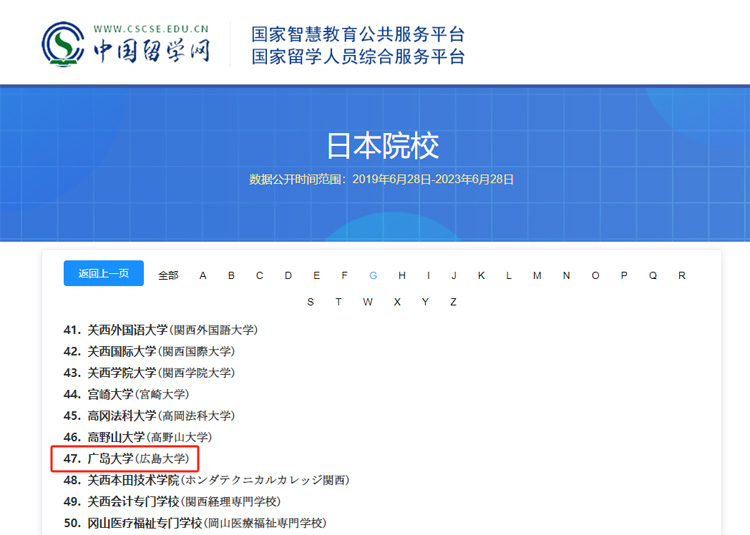The height and width of the screenshot is (535, 750).
Task: Open entry 43 关西学院大学
Action: [149, 373]
